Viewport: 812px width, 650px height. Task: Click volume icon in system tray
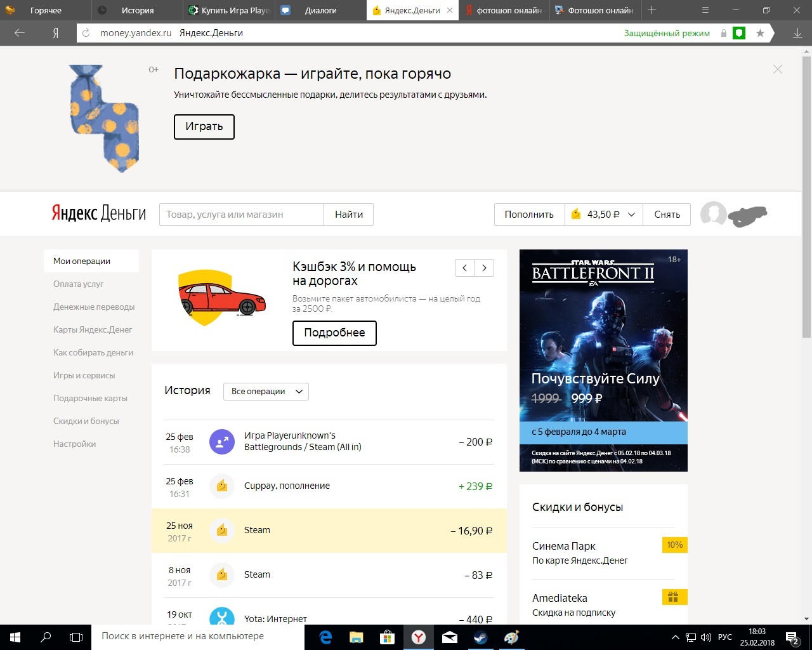pyautogui.click(x=707, y=637)
